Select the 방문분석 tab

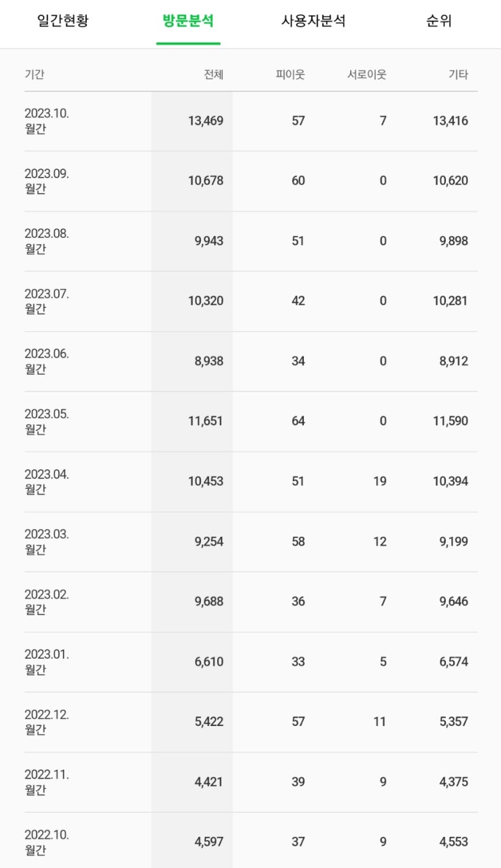click(x=188, y=21)
